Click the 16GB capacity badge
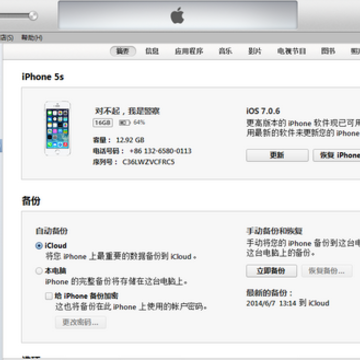This screenshot has width=360, height=360. 103,123
